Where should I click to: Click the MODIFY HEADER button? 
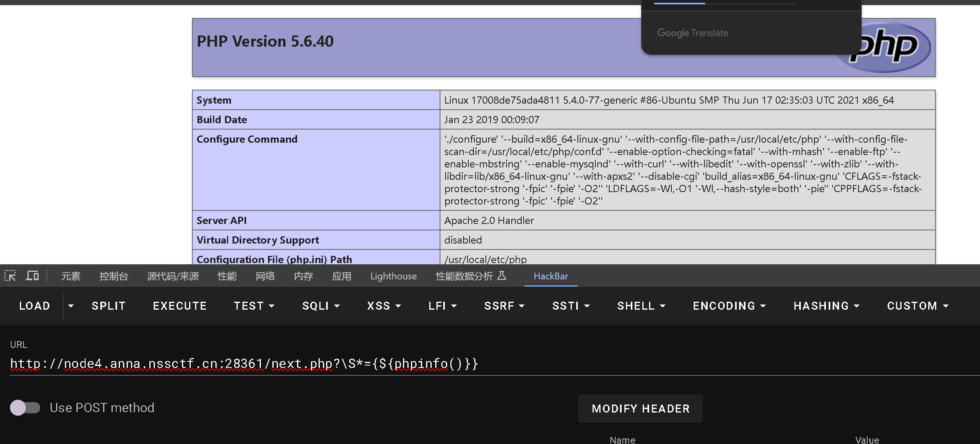pos(640,409)
